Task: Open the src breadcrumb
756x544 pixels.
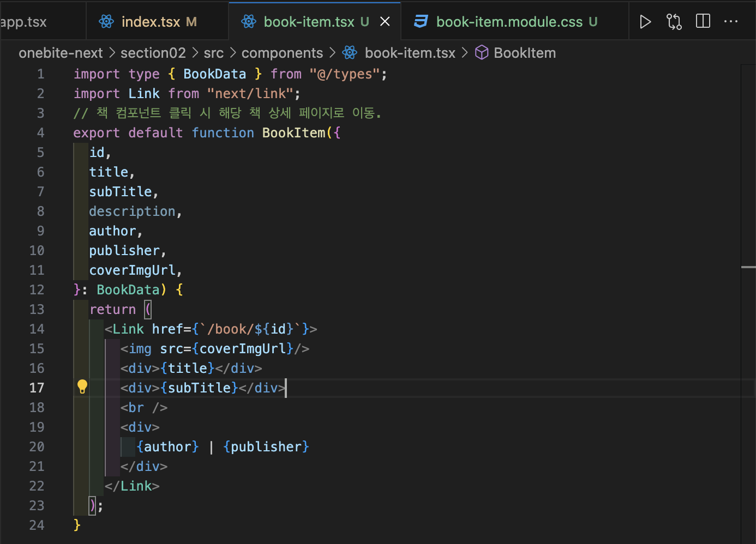Action: coord(214,53)
